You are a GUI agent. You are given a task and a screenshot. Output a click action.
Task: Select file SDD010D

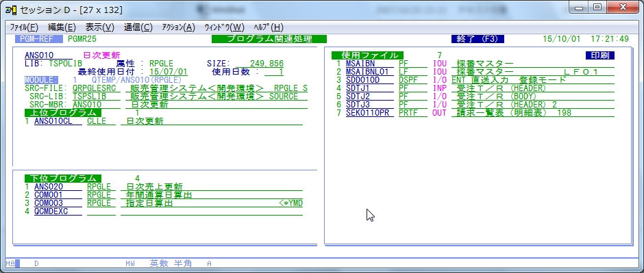(x=370, y=80)
